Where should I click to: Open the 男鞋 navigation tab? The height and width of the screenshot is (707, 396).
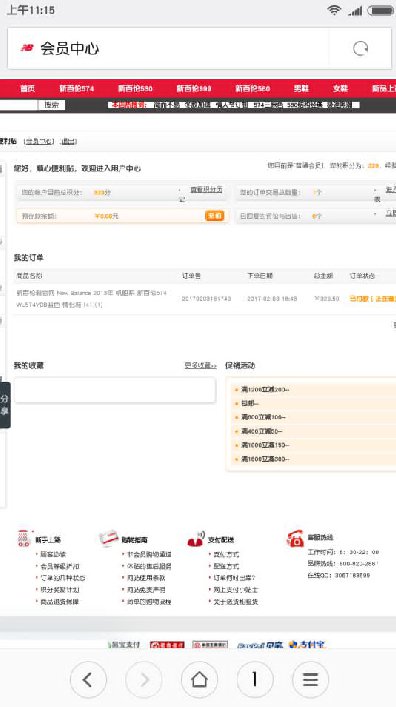pos(301,88)
